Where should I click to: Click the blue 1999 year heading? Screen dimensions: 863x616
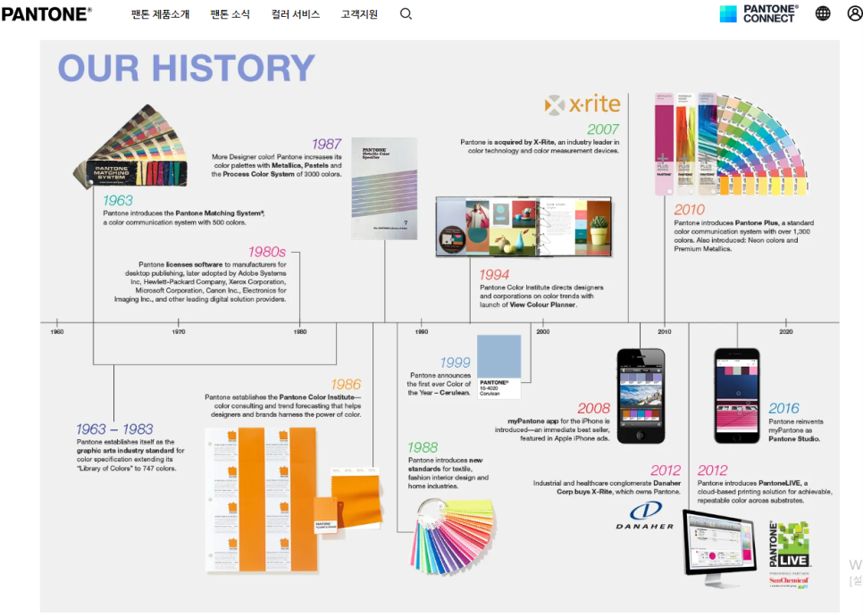pyautogui.click(x=455, y=362)
